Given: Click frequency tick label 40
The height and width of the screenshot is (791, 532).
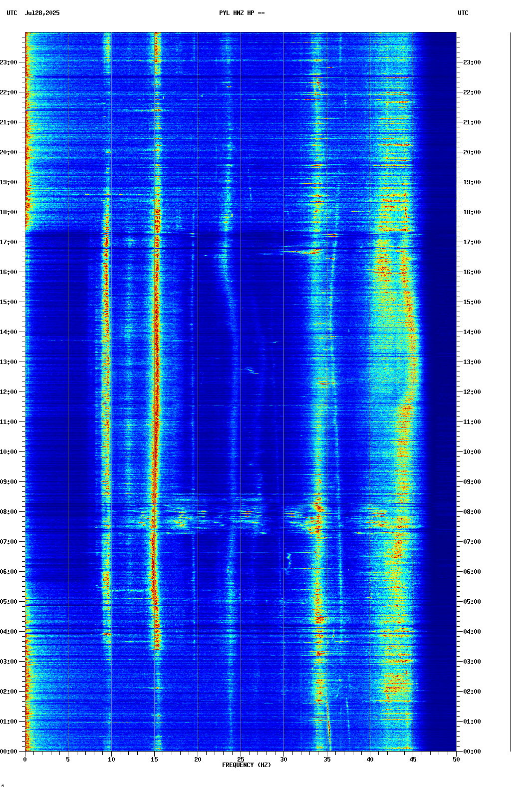Looking at the screenshot, I should (x=370, y=760).
